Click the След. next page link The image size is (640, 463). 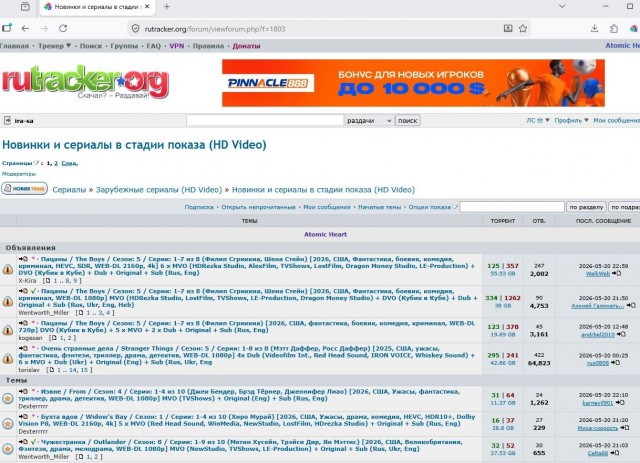pos(69,163)
